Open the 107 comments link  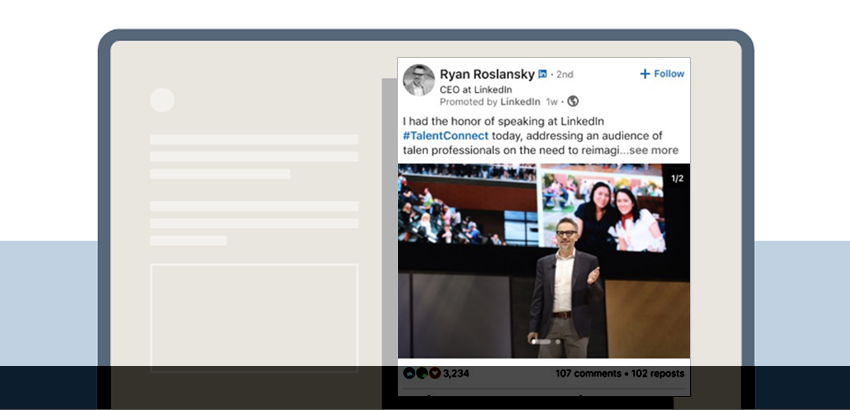tap(588, 373)
